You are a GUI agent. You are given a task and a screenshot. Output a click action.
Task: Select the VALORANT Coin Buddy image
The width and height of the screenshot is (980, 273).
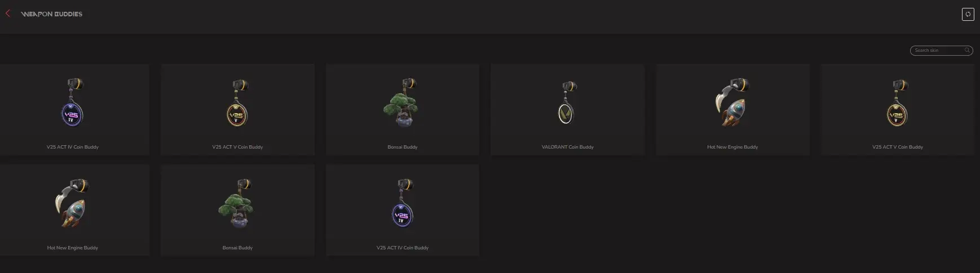click(567, 102)
